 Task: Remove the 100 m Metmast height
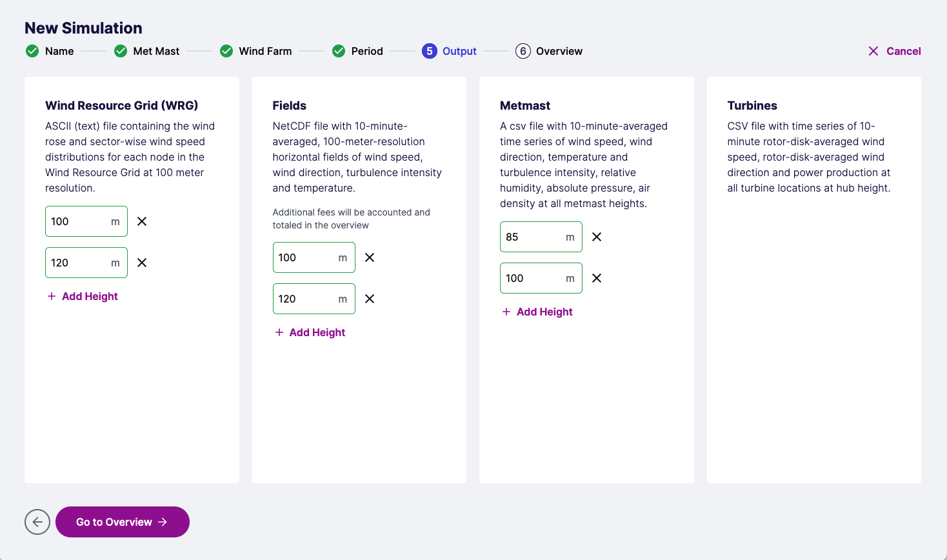click(597, 278)
